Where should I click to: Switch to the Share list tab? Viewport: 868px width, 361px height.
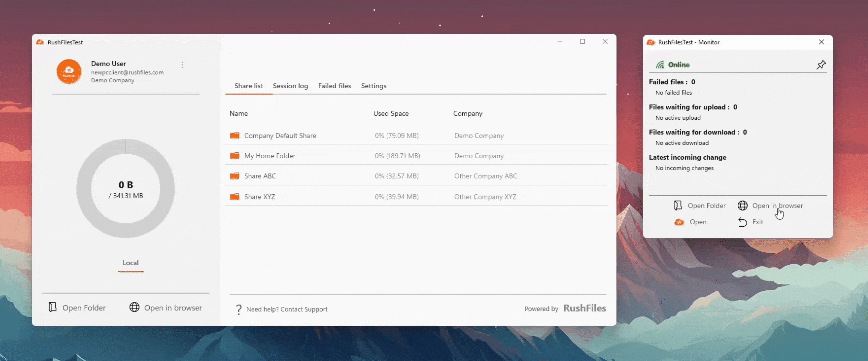click(x=249, y=86)
